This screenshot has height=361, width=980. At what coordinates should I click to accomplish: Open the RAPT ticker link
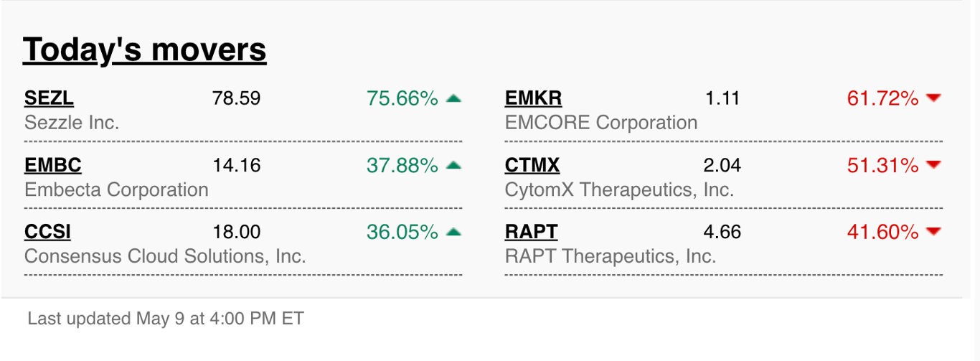click(531, 232)
